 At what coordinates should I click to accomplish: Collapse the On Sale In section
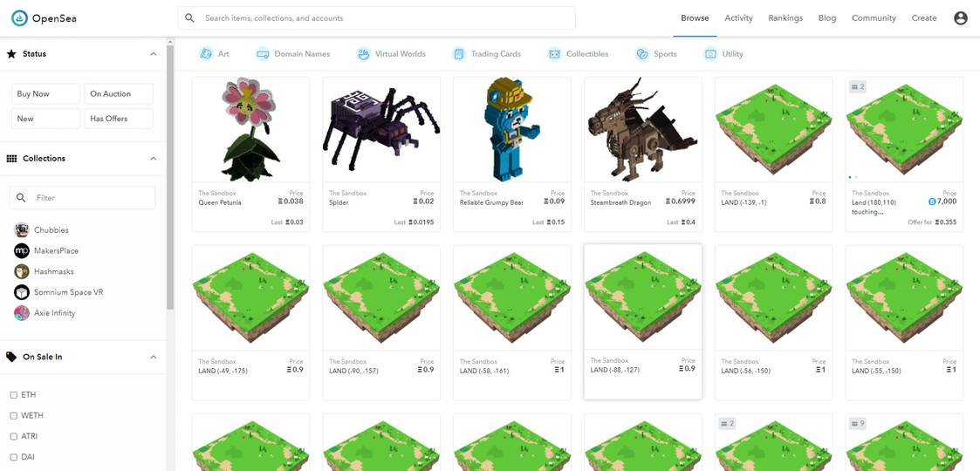click(x=153, y=357)
